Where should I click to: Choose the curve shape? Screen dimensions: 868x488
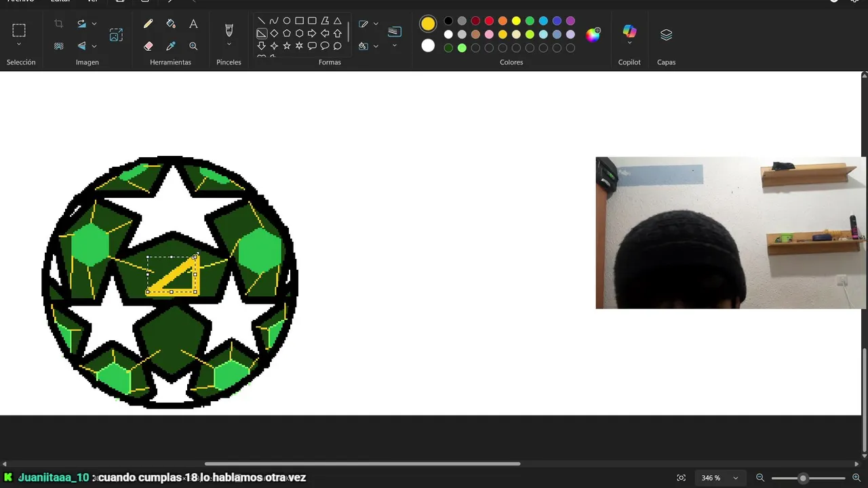click(x=274, y=21)
